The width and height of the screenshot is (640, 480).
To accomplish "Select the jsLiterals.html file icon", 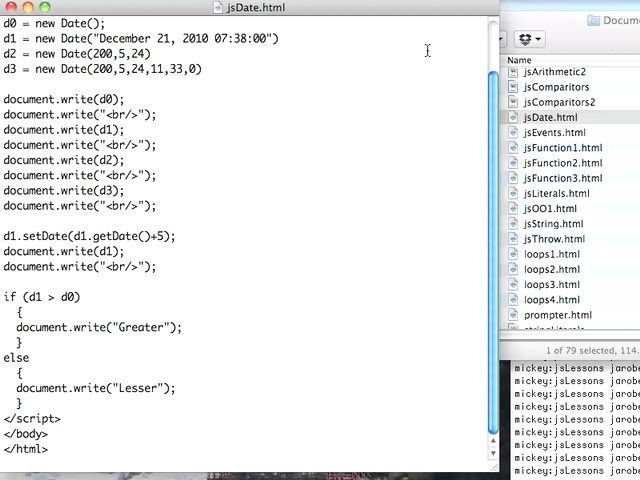I will tap(513, 193).
